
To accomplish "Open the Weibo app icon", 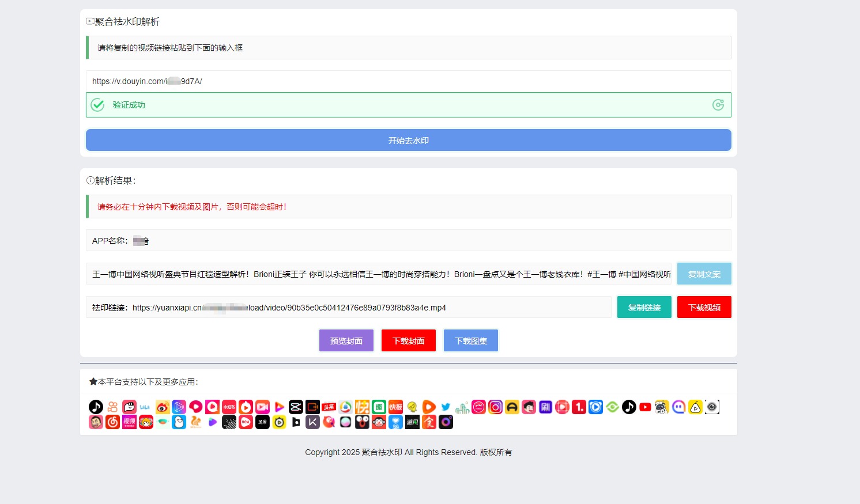I will click(x=162, y=407).
